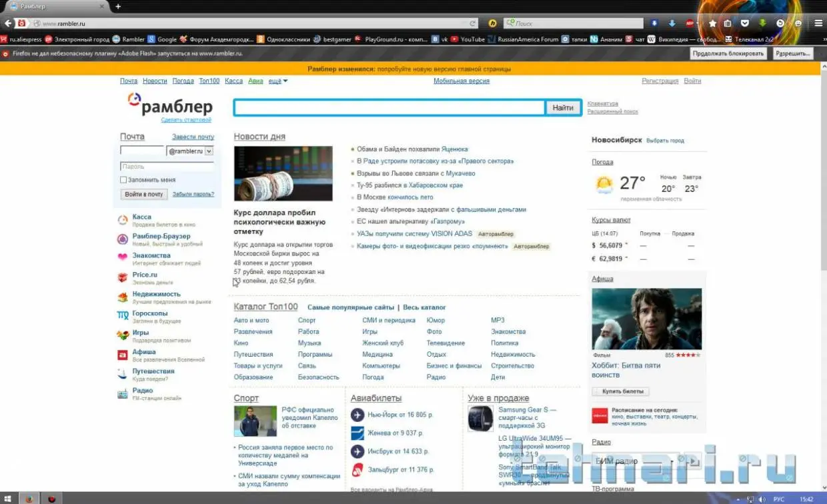The image size is (827, 504).
Task: Click the РУС language indicator in taskbar
Action: coord(778,499)
